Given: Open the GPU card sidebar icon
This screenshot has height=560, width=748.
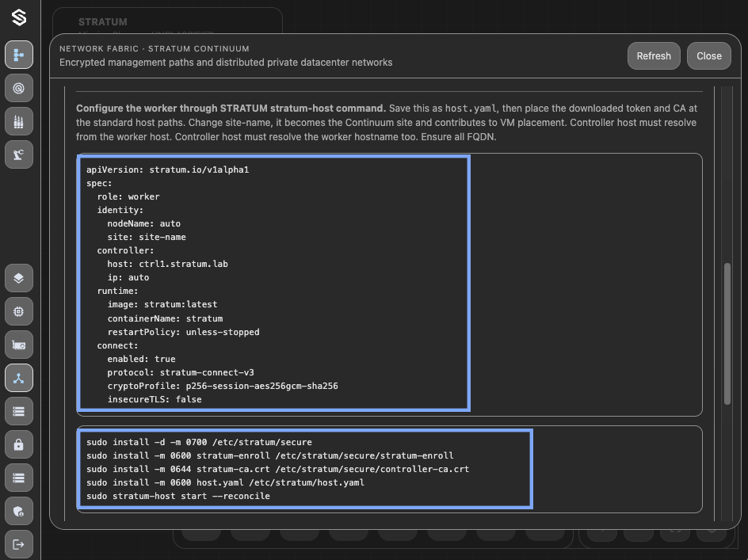Looking at the screenshot, I should (18, 345).
